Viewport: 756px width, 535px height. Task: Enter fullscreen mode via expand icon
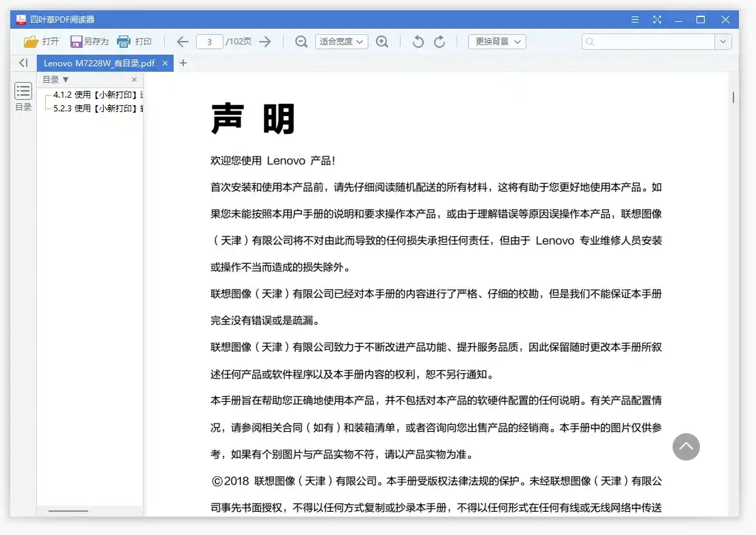click(657, 20)
